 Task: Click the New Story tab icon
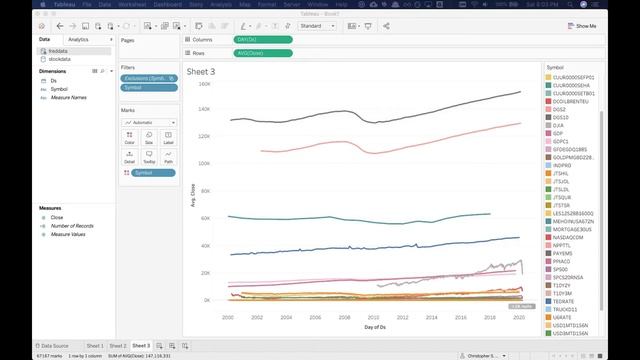click(x=185, y=346)
